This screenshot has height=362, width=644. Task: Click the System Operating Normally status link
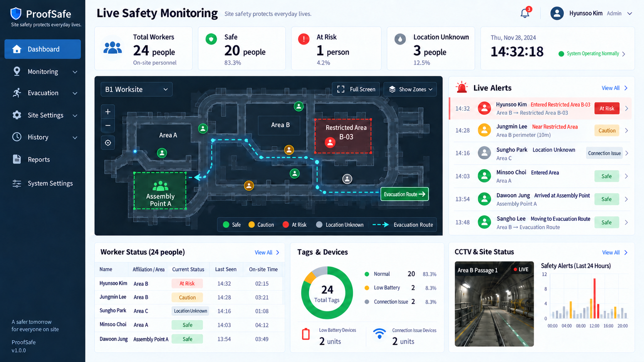592,53
